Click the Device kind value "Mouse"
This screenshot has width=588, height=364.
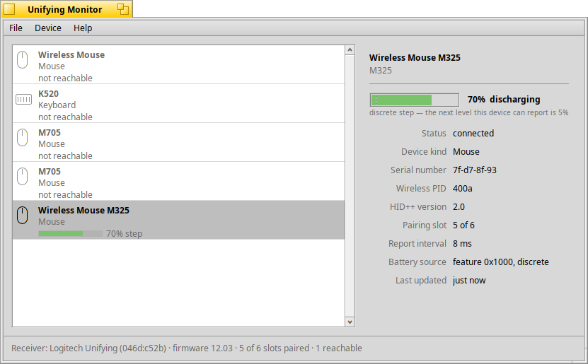coord(466,152)
